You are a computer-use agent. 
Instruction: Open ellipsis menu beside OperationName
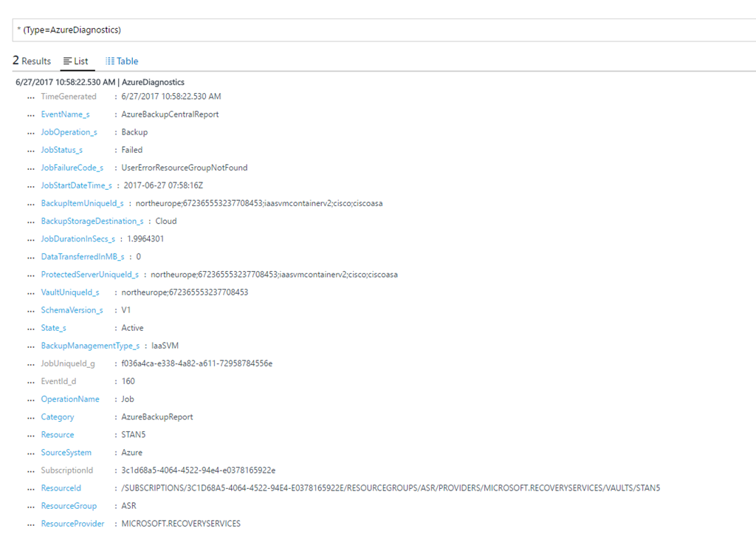point(30,400)
